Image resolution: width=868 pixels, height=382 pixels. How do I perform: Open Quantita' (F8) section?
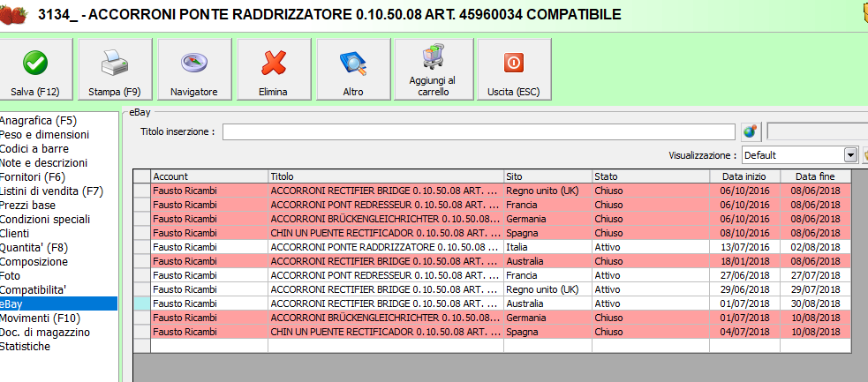point(34,248)
